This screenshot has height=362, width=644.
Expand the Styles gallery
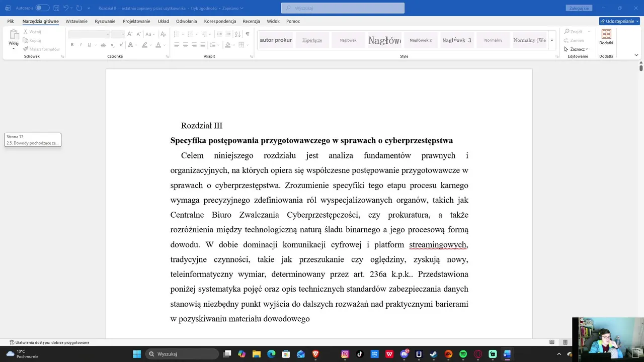tap(551, 40)
